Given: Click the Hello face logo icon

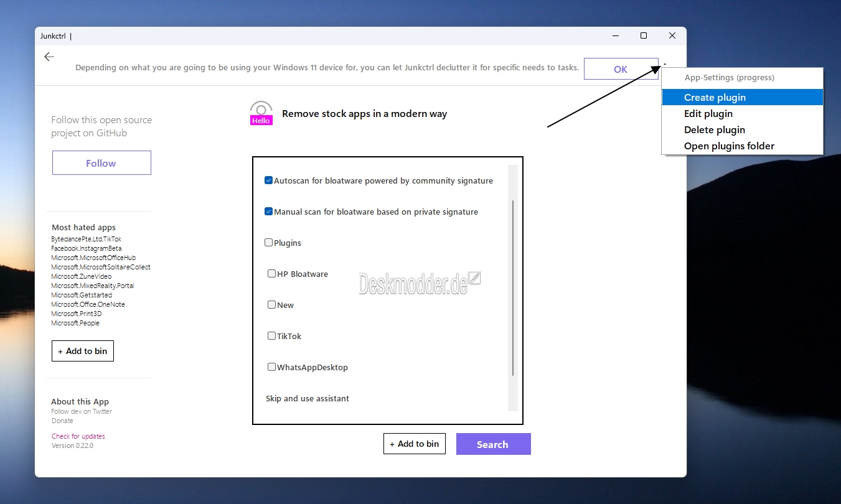Looking at the screenshot, I should coord(261,113).
